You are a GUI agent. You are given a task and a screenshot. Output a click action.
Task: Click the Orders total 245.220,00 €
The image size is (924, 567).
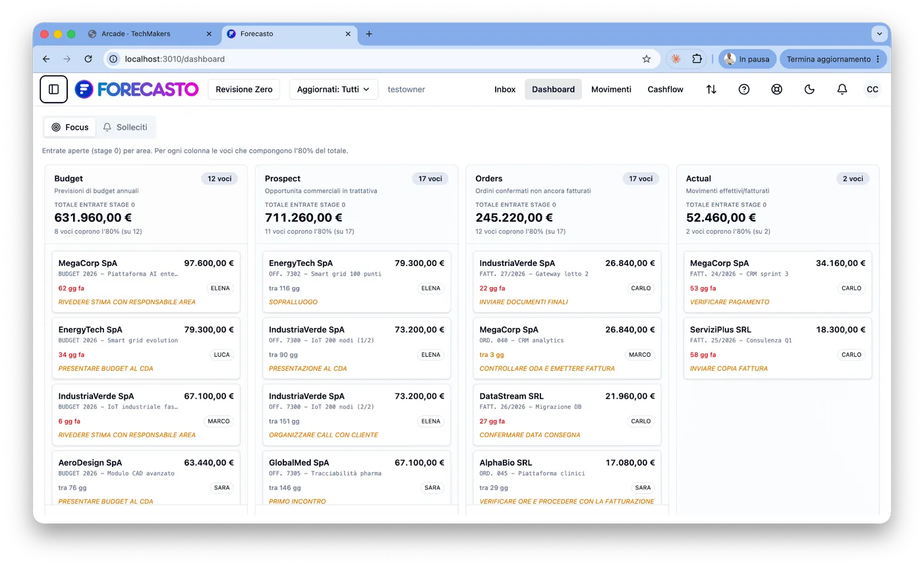click(514, 217)
